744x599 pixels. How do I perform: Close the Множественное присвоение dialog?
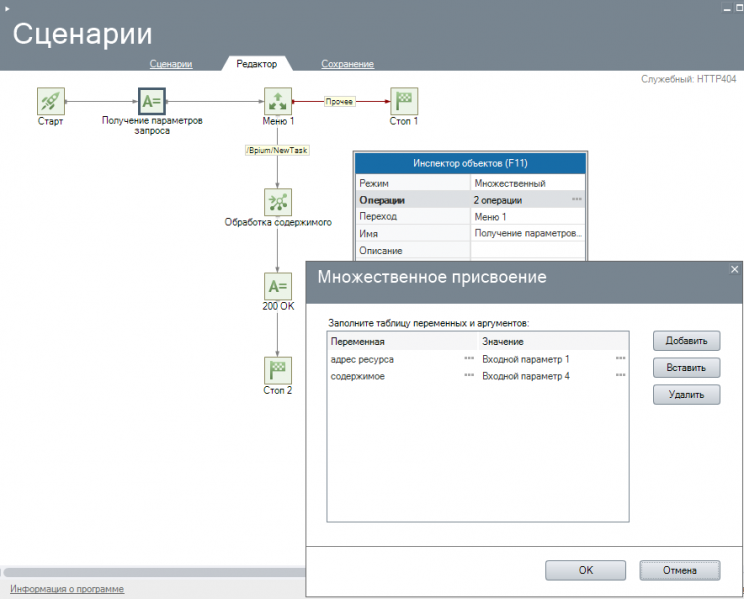pyautogui.click(x=735, y=269)
